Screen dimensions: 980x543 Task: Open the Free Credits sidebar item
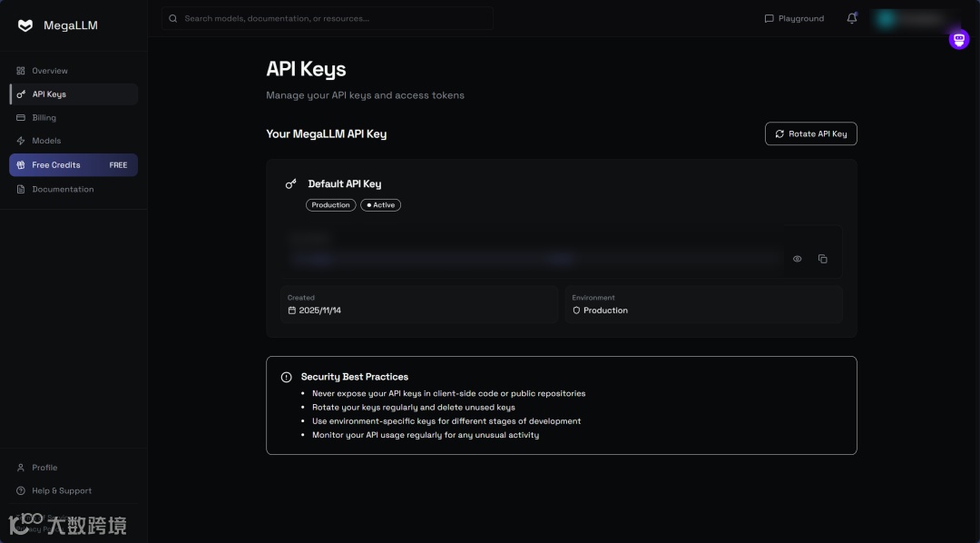coord(73,165)
